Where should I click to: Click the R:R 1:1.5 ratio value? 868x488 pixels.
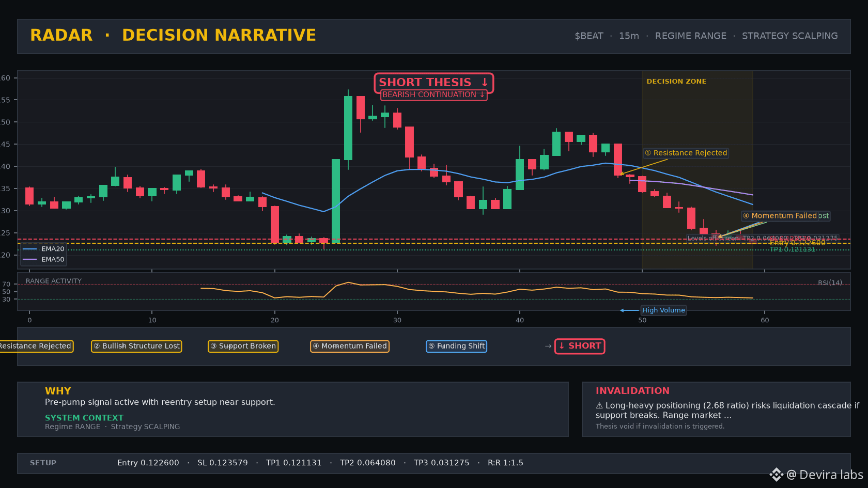[505, 463]
